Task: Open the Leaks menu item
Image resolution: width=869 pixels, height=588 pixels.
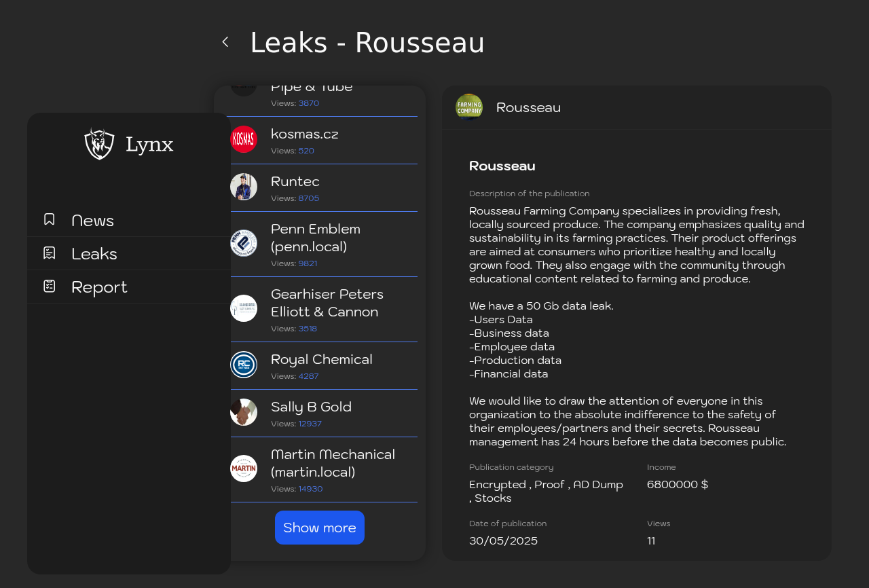Action: (129, 253)
